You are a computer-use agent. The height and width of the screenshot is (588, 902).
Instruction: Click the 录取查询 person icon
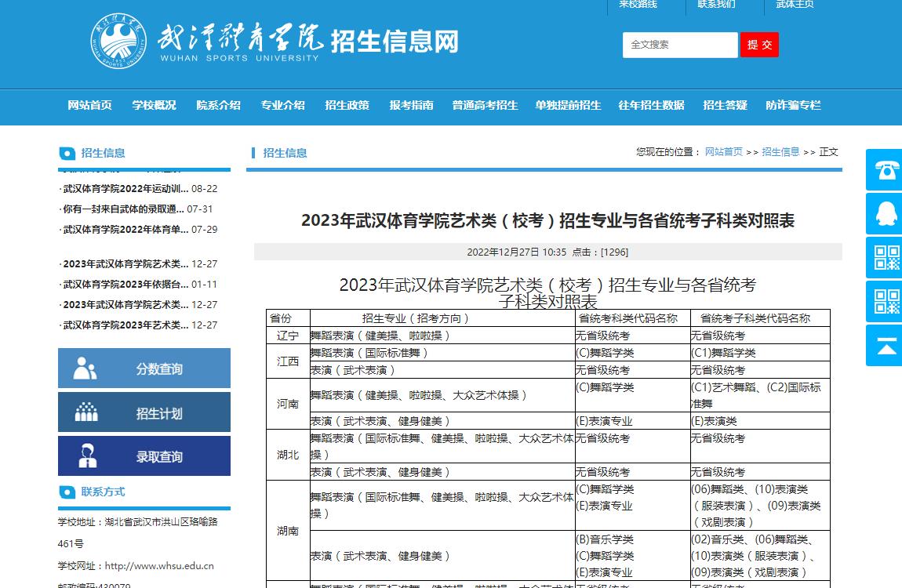pyautogui.click(x=87, y=456)
